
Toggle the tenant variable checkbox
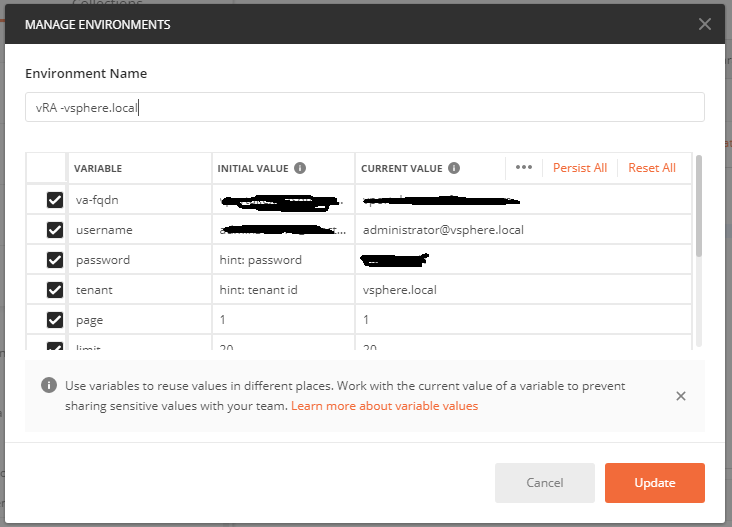pos(55,290)
